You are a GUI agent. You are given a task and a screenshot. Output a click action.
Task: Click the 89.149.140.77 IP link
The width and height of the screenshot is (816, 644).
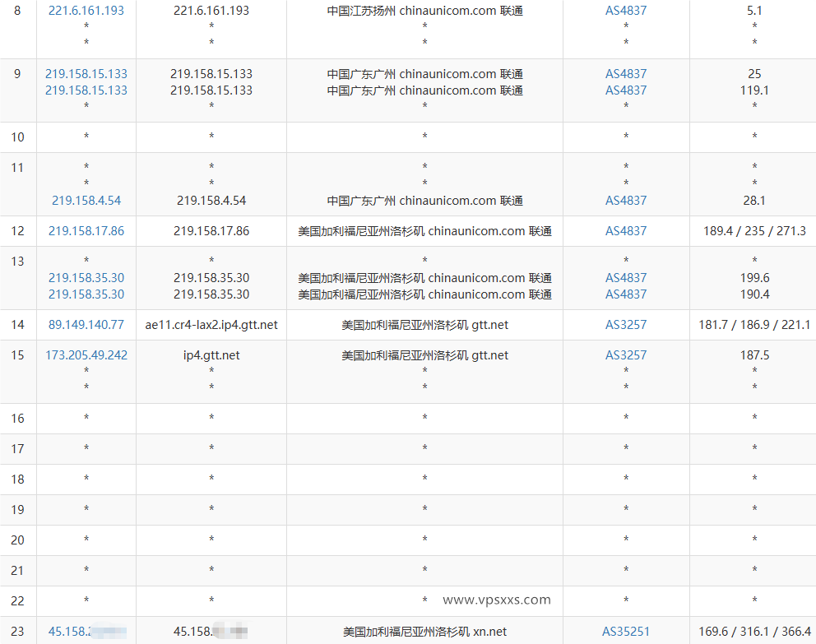point(86,325)
